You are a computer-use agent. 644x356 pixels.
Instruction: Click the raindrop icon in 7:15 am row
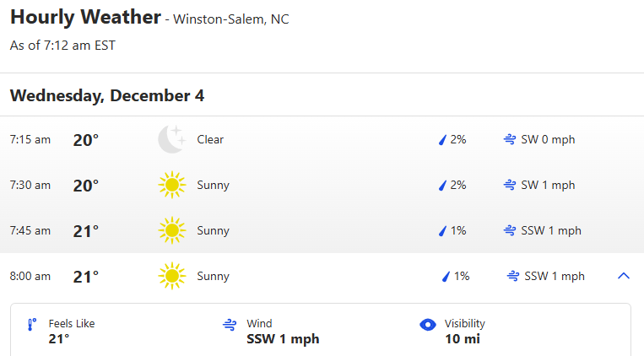click(441, 140)
